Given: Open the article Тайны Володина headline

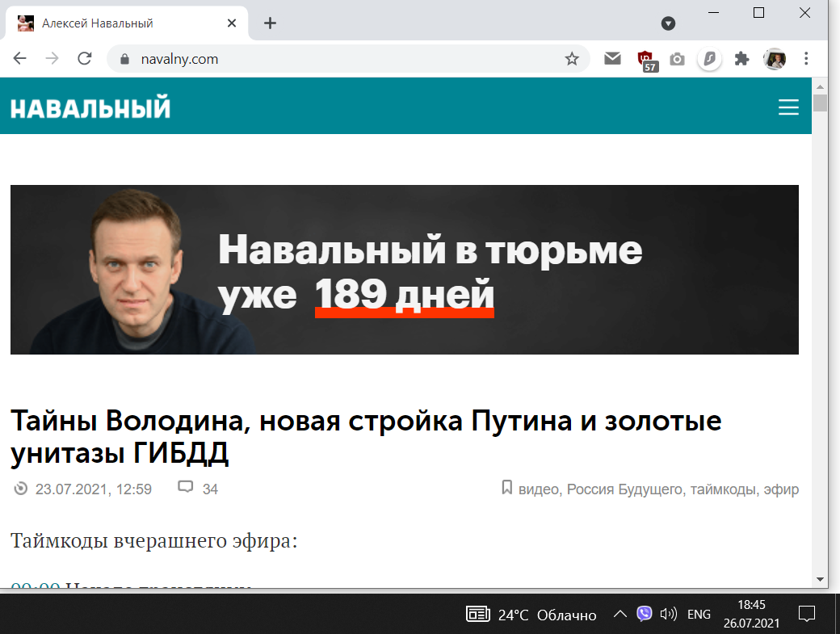Looking at the screenshot, I should (x=366, y=436).
